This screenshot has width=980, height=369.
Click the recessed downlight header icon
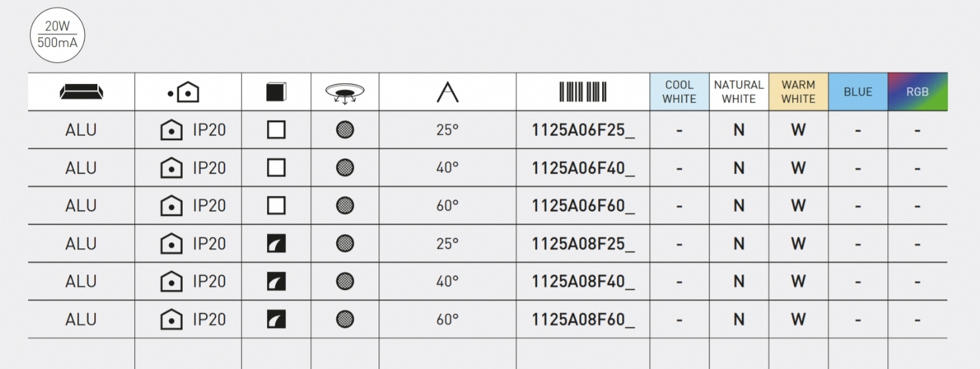click(344, 93)
